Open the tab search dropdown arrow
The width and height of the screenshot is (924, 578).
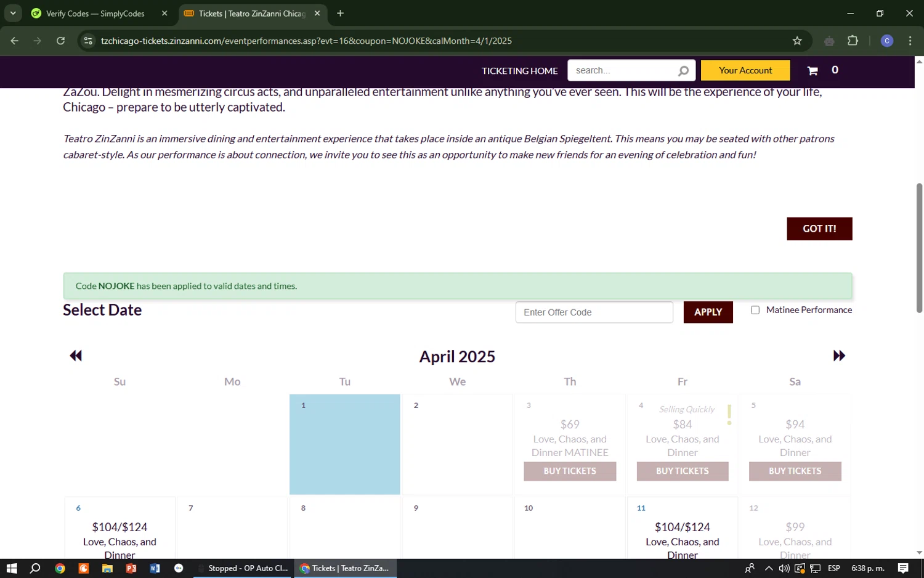(13, 13)
